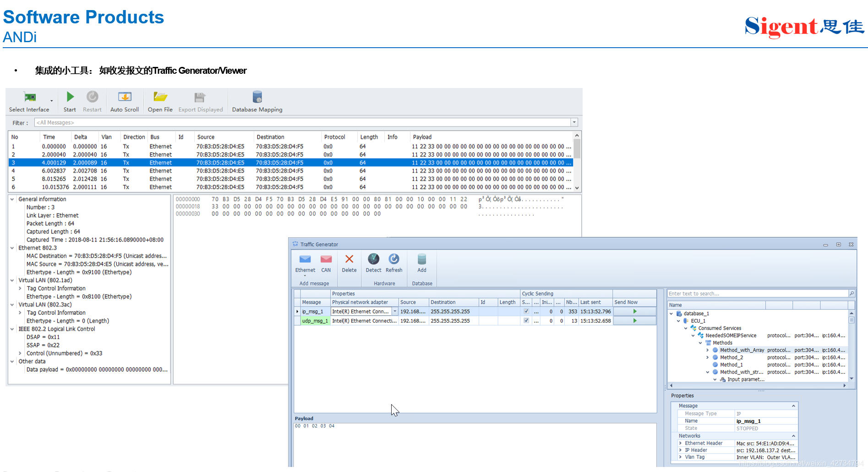Click Export Displayed save icon
Viewport: 868px width, 472px height.
[x=200, y=97]
